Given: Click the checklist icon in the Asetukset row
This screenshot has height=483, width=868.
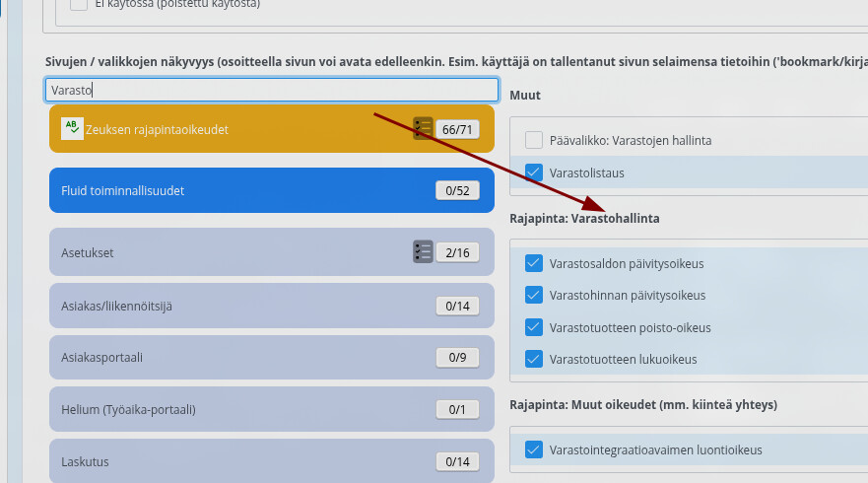Looking at the screenshot, I should (x=423, y=252).
